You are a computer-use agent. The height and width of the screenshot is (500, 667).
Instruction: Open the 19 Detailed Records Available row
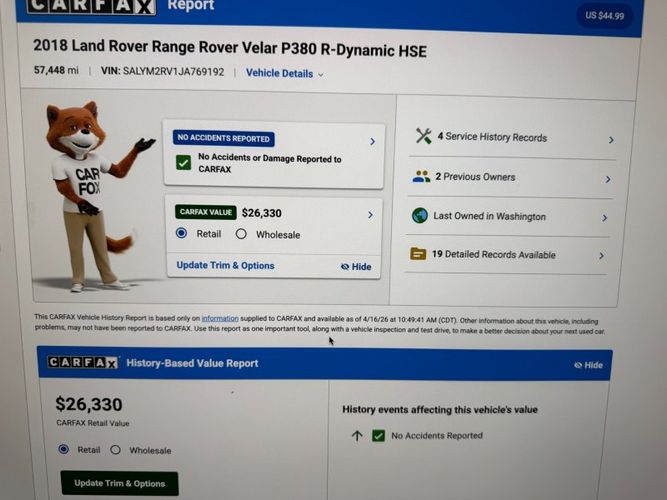507,255
